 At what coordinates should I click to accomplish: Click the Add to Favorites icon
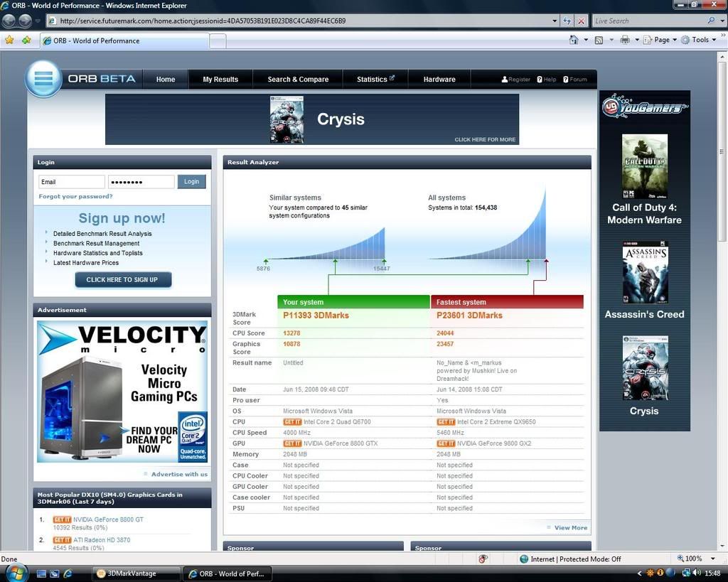(26, 41)
